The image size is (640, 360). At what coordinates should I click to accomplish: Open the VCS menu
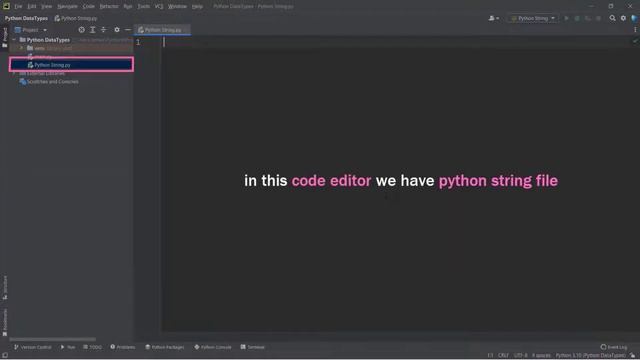pyautogui.click(x=159, y=7)
